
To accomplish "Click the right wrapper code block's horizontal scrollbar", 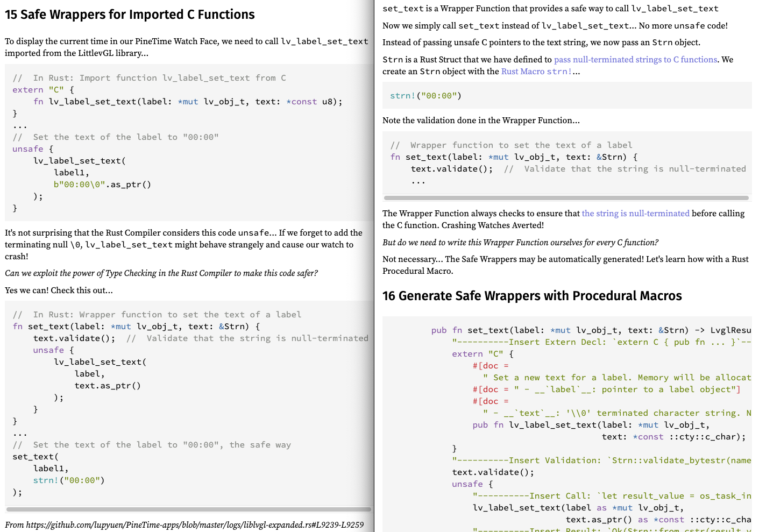I will tap(566, 198).
